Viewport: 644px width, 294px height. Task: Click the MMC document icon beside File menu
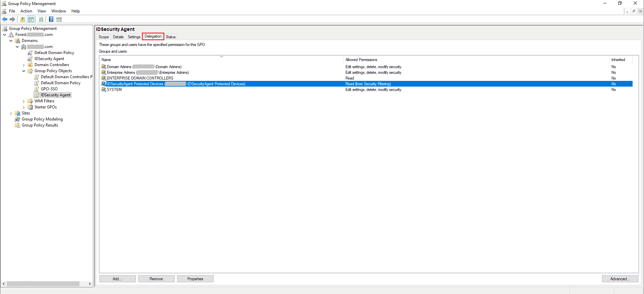(4, 11)
